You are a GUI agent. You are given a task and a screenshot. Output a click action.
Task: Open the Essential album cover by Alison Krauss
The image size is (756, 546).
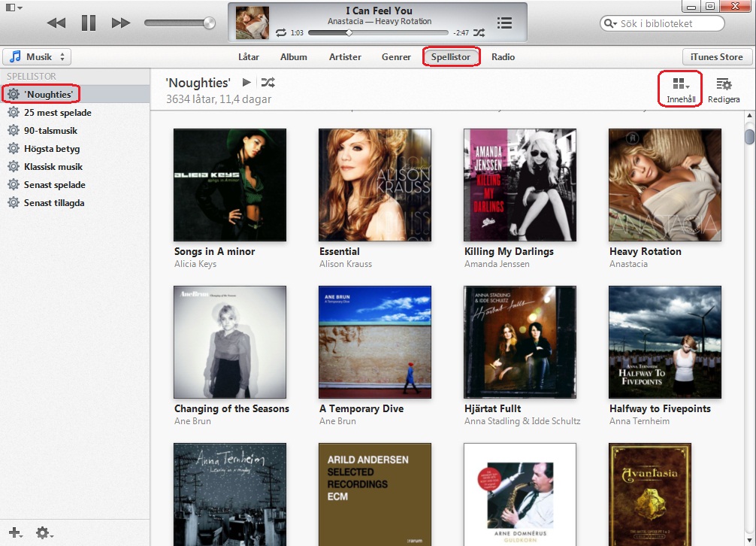tap(375, 185)
